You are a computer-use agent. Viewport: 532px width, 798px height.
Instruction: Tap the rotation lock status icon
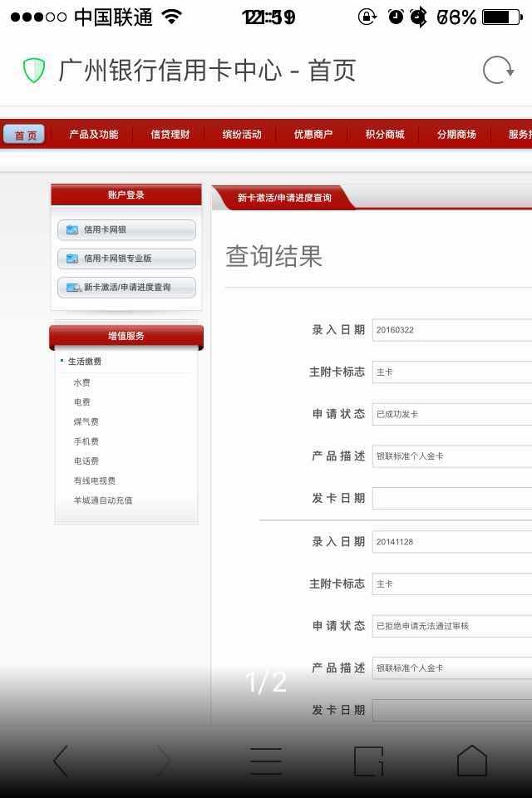click(x=367, y=17)
